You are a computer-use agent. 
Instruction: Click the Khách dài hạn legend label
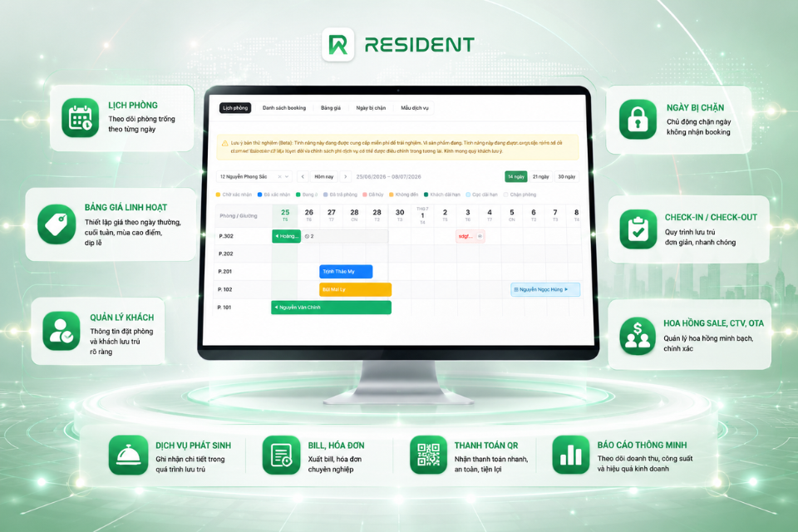tap(445, 195)
